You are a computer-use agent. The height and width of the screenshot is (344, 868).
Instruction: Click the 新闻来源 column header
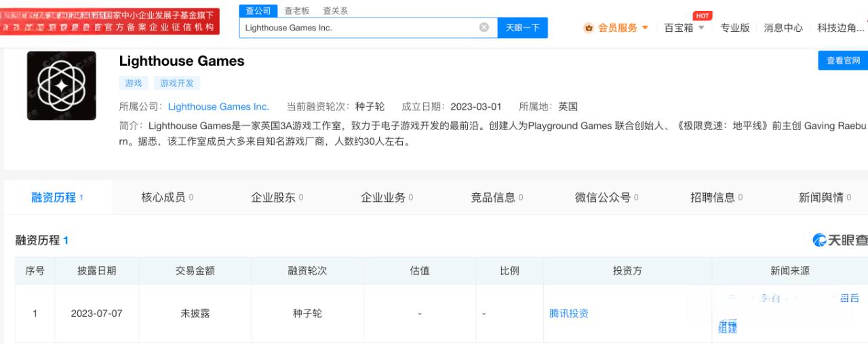point(789,270)
